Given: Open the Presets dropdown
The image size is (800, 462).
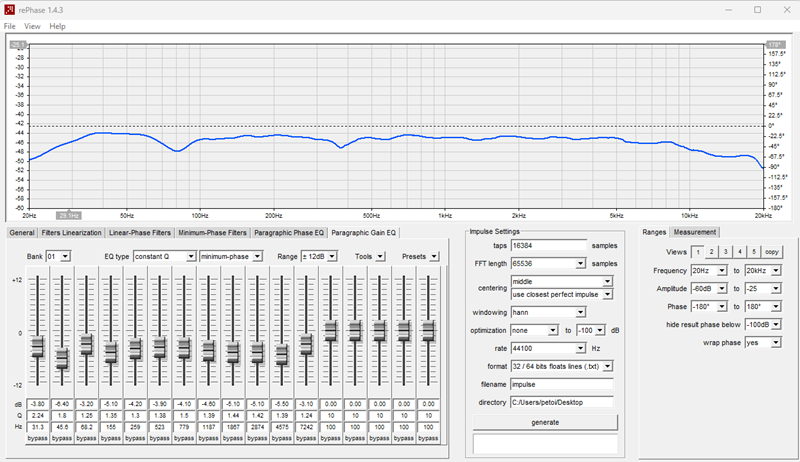Looking at the screenshot, I should pos(434,256).
